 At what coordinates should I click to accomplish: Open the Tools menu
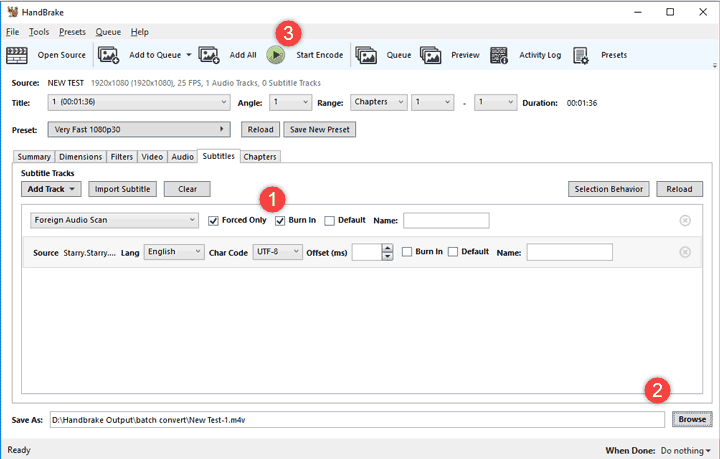click(x=39, y=32)
